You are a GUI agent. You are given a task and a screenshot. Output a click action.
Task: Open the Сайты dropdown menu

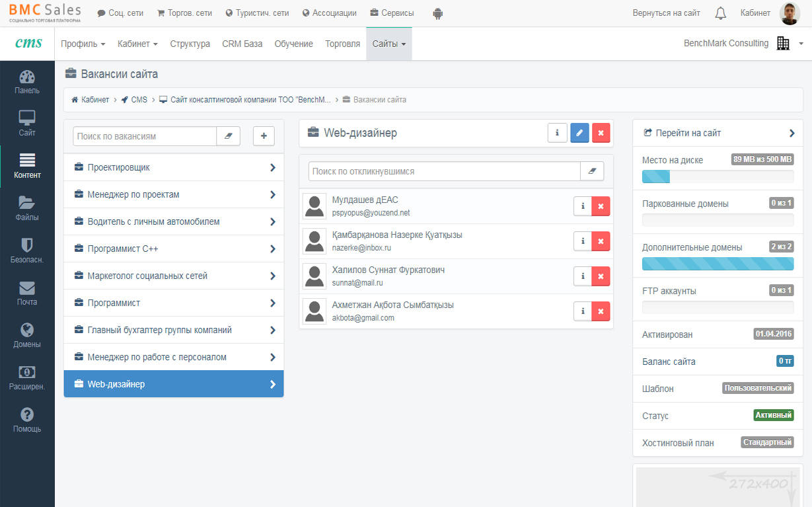tap(388, 44)
